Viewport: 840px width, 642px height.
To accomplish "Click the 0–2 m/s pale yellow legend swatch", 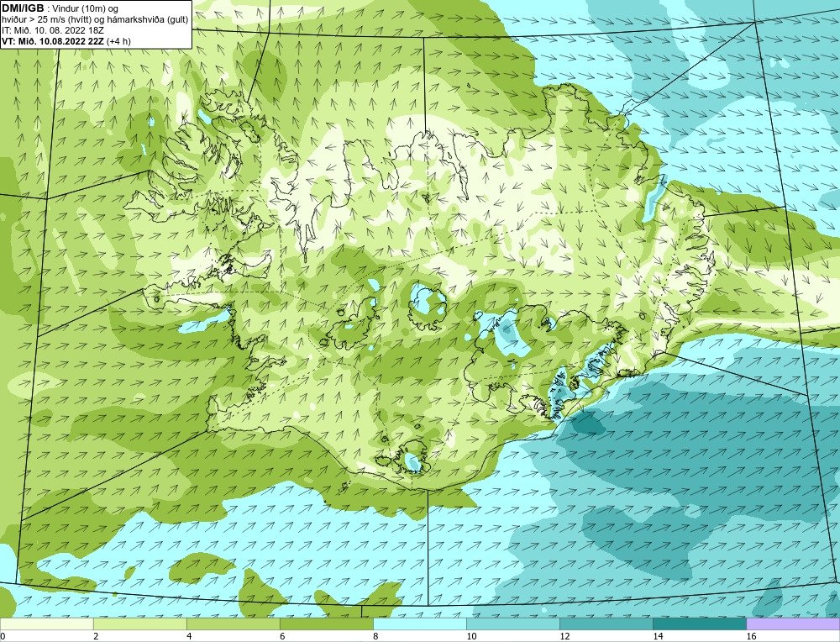I will click(x=46, y=624).
